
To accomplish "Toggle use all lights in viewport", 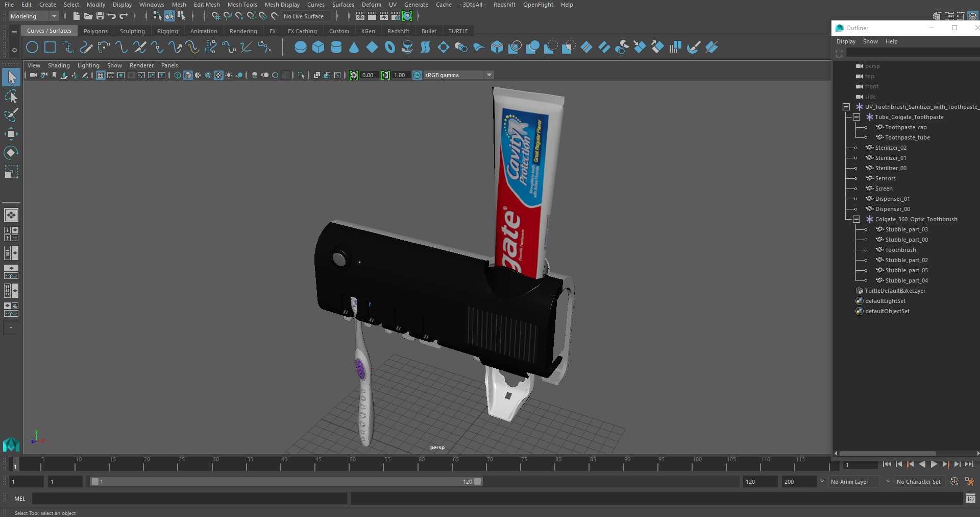I will click(229, 75).
